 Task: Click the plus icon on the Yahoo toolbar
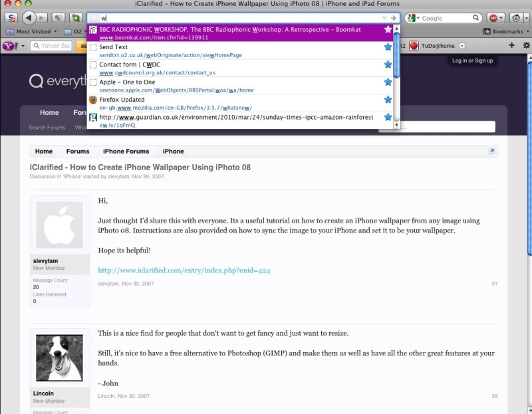point(511,45)
